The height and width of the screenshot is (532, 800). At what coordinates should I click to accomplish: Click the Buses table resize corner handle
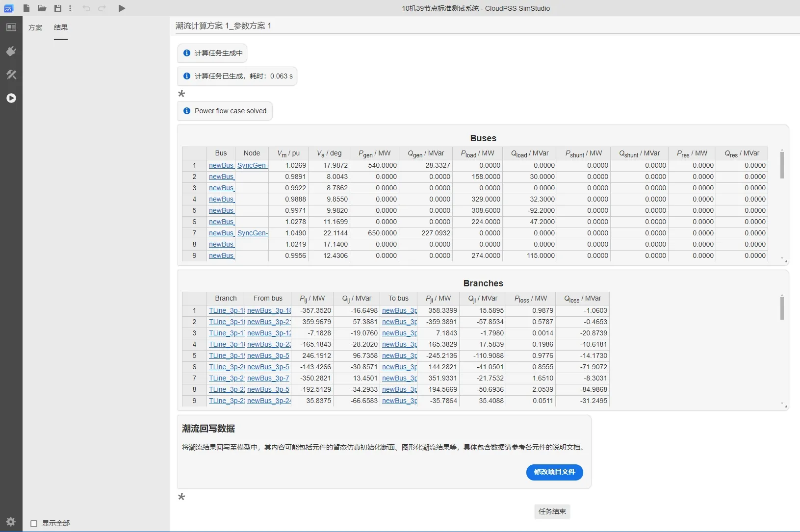[786, 261]
